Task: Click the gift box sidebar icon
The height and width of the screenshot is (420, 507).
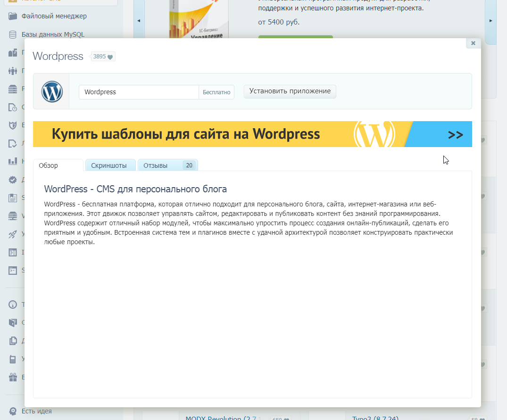Action: [13, 377]
